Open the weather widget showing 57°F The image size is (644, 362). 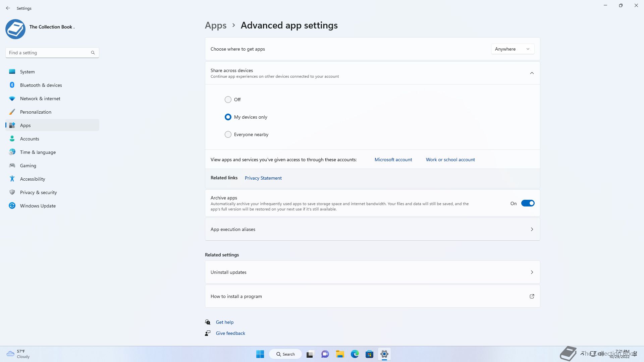click(18, 354)
